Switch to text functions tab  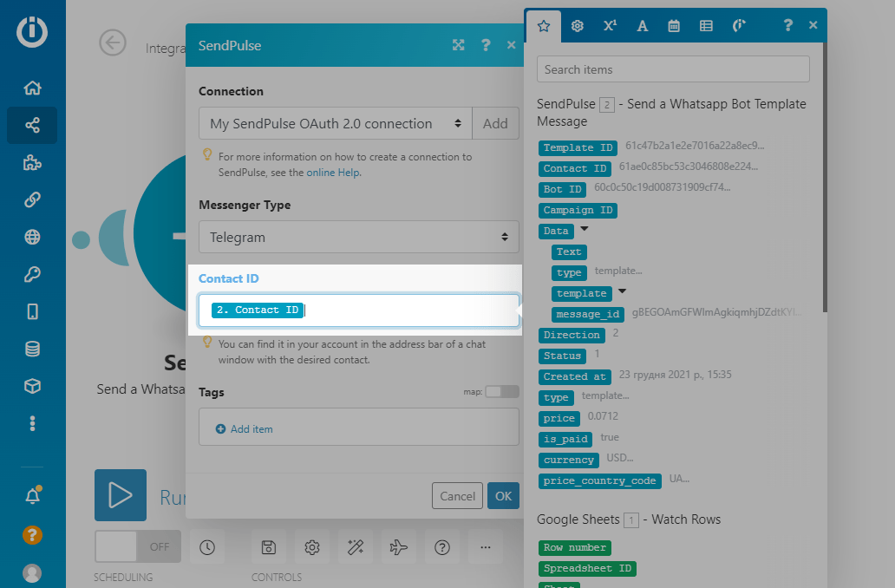pyautogui.click(x=642, y=26)
